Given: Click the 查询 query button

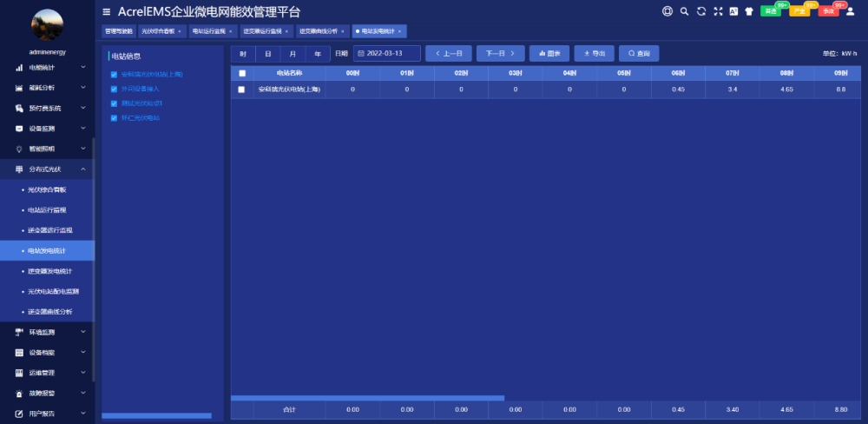Looking at the screenshot, I should 639,54.
